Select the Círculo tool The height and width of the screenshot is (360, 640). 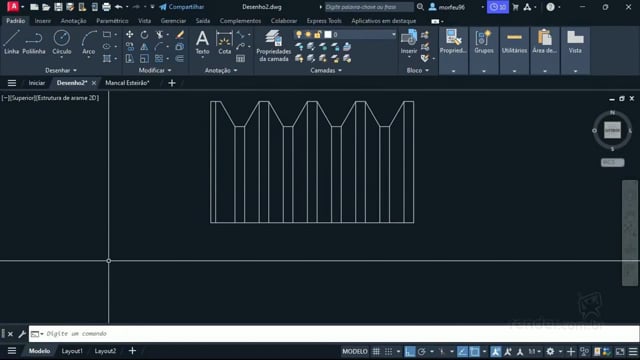pos(62,42)
